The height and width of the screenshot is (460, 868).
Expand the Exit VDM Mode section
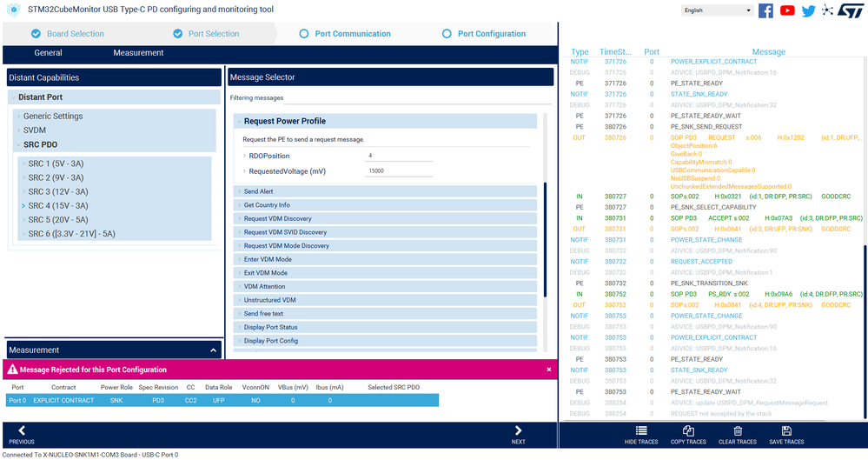tap(385, 273)
